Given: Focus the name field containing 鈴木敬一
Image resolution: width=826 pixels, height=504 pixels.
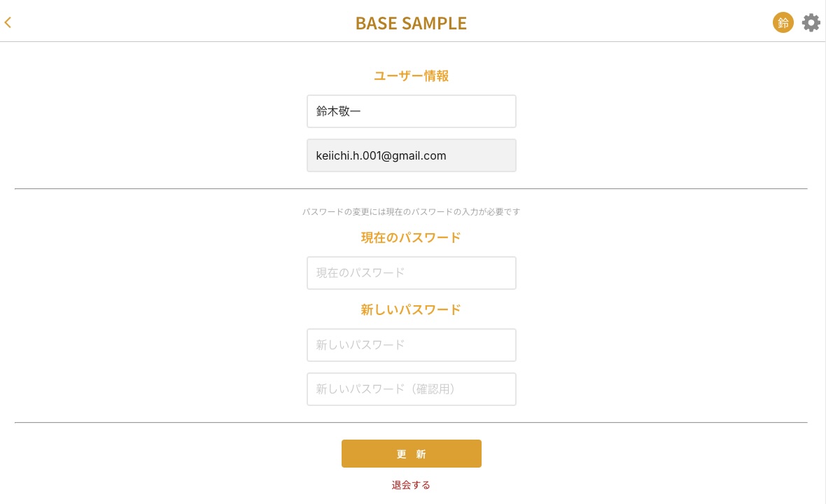Looking at the screenshot, I should (412, 111).
